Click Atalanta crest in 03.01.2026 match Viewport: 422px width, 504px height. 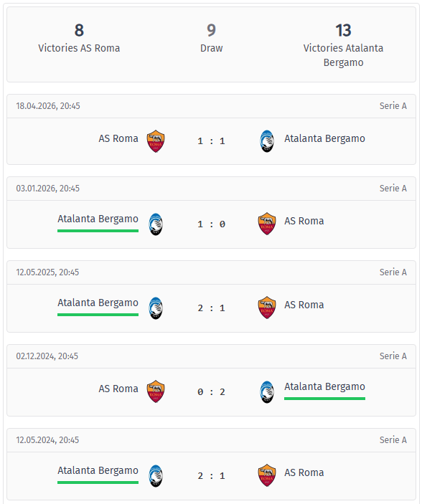[x=156, y=224]
